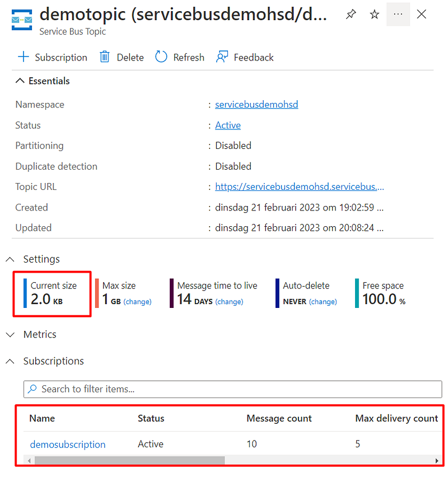Change the Max size setting

(x=137, y=301)
